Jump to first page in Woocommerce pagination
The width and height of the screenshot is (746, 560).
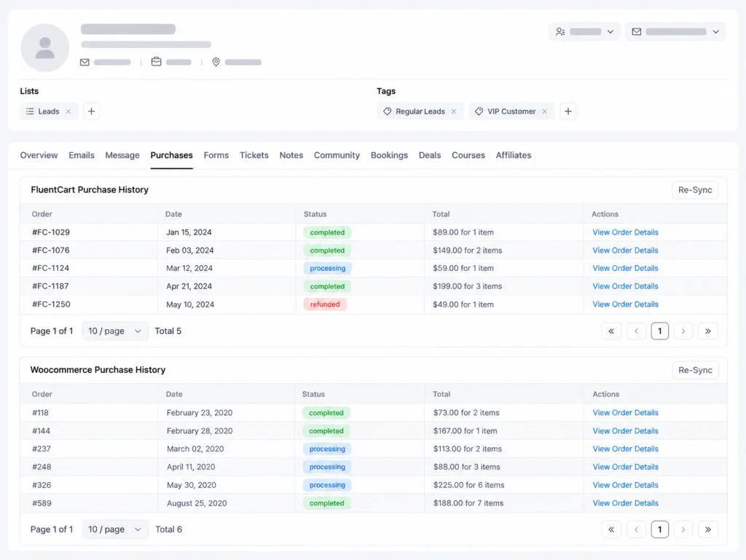pyautogui.click(x=611, y=529)
